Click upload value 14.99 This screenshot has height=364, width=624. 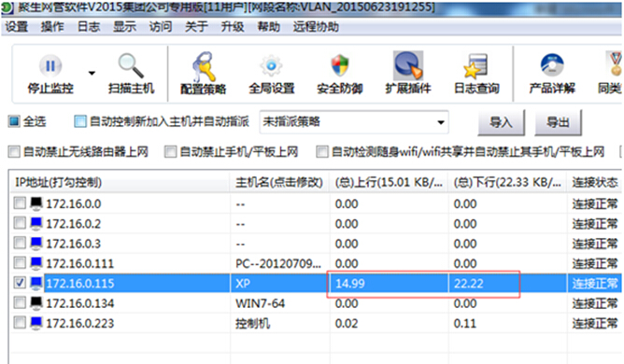[349, 283]
